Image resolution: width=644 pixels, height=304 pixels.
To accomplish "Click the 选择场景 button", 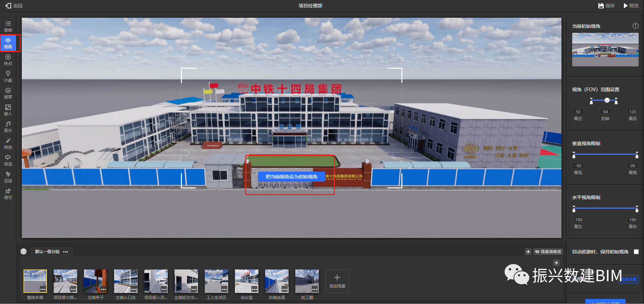I will coord(629,279).
